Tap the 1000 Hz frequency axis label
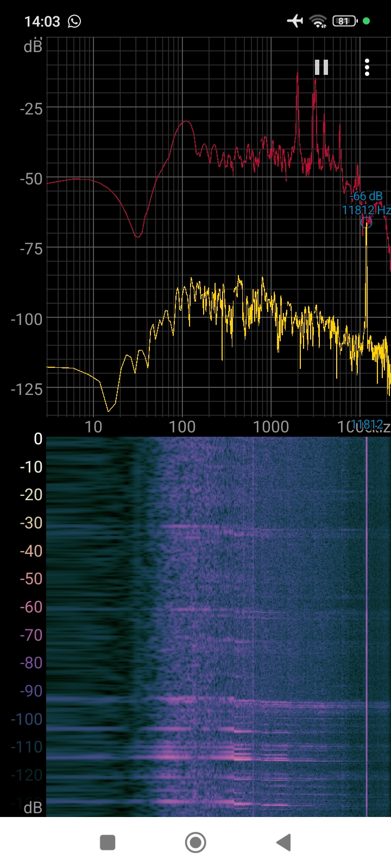Image resolution: width=391 pixels, height=868 pixels. click(x=270, y=427)
